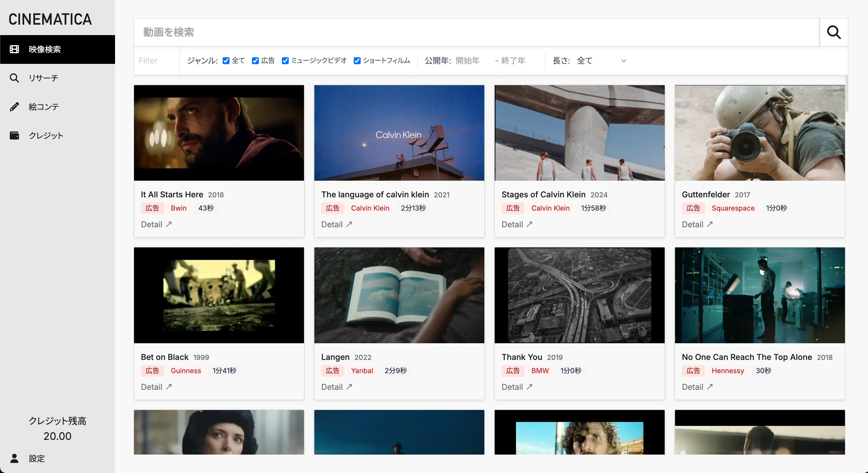Click the Guinness brand tag

pyautogui.click(x=186, y=371)
